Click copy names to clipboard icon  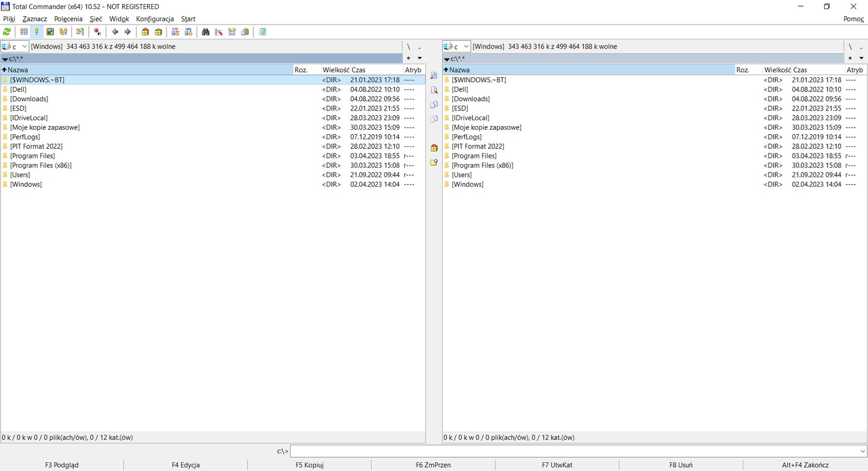click(x=245, y=32)
